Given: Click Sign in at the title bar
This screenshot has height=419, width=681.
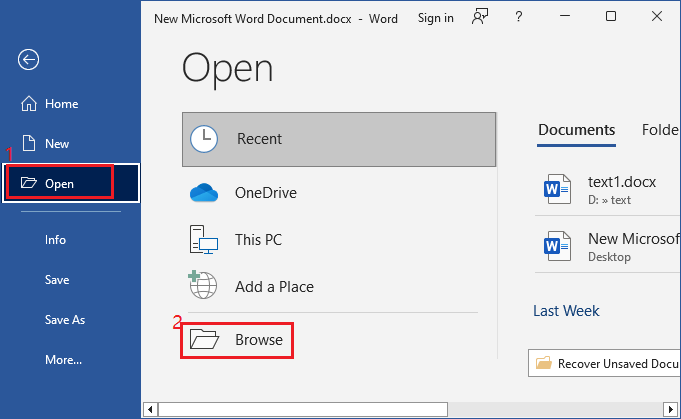Looking at the screenshot, I should point(436,18).
